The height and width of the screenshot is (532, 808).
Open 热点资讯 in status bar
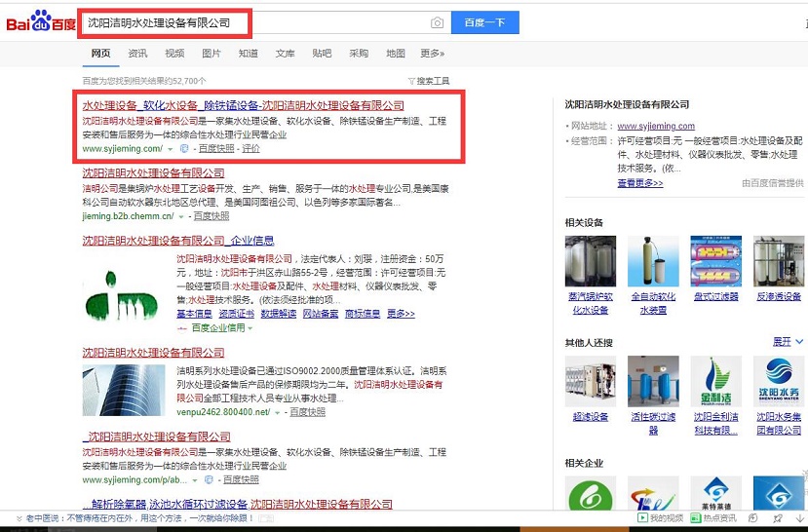713,518
